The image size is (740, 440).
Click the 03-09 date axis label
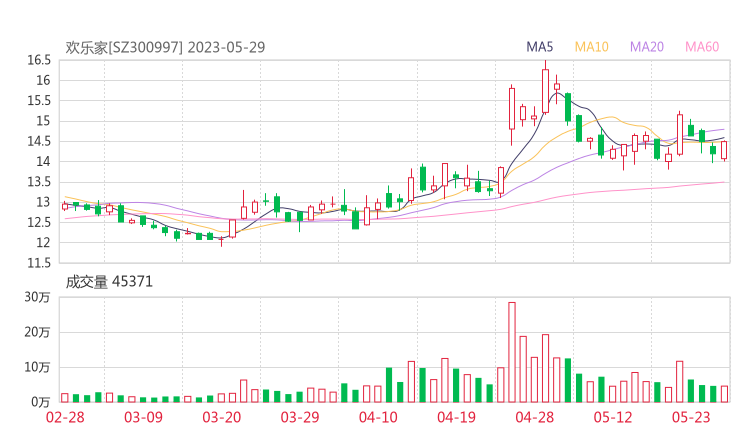[143, 417]
